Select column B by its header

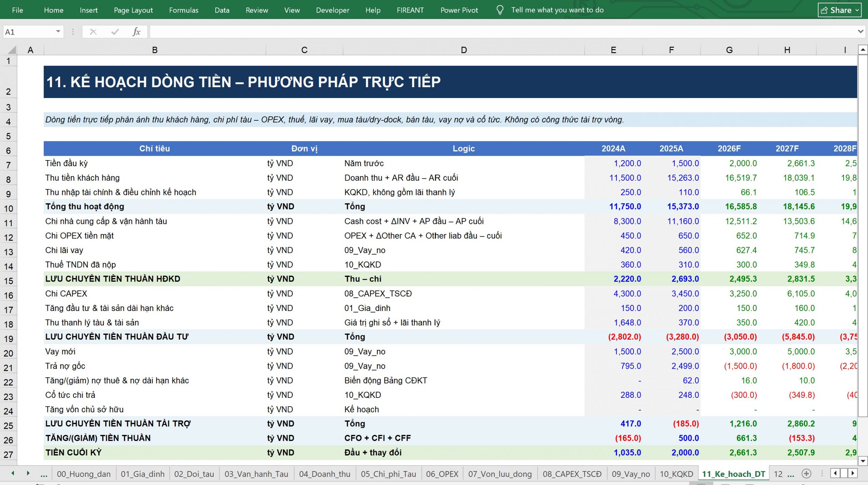coord(155,50)
